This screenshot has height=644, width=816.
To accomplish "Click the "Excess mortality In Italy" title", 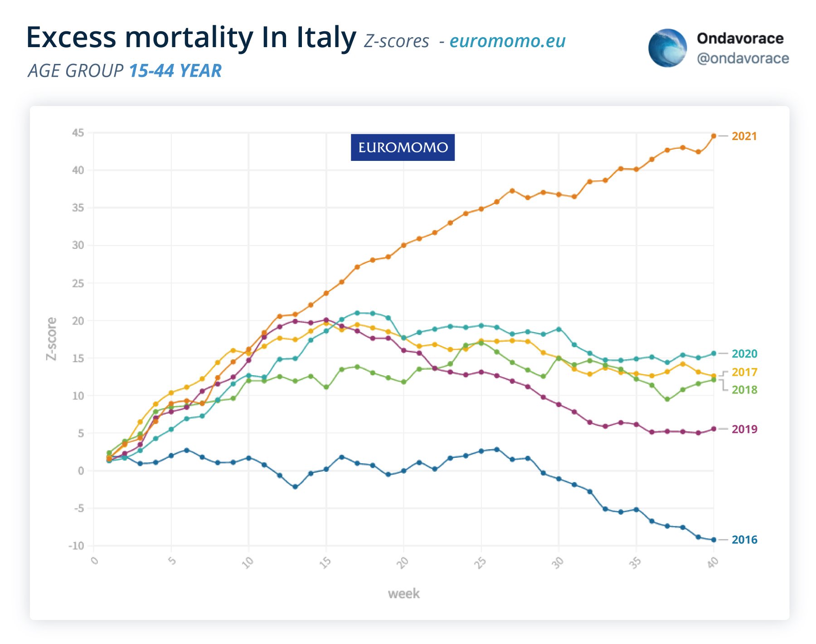I will (x=191, y=37).
